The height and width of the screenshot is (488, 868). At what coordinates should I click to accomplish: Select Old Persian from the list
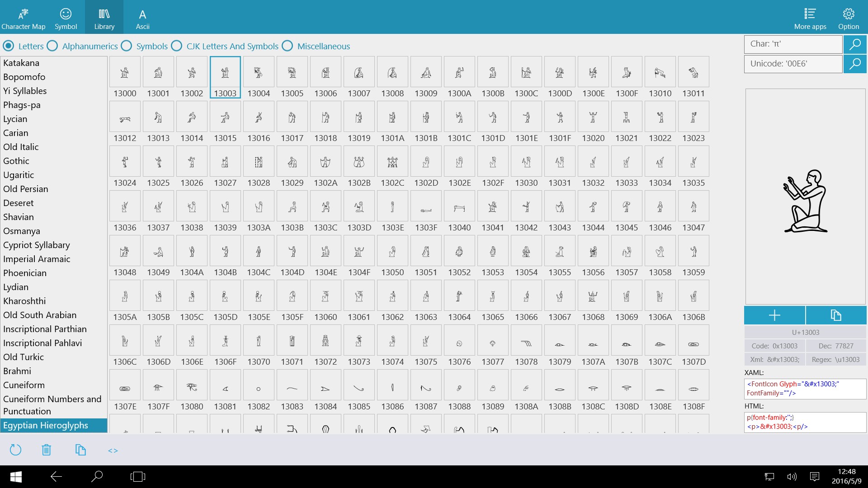coord(25,189)
